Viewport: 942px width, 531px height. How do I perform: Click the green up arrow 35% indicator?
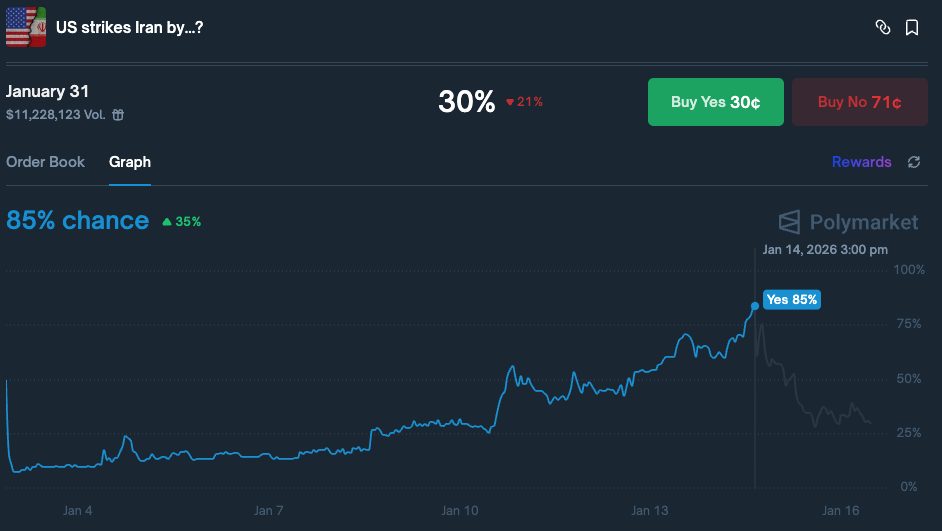point(182,222)
